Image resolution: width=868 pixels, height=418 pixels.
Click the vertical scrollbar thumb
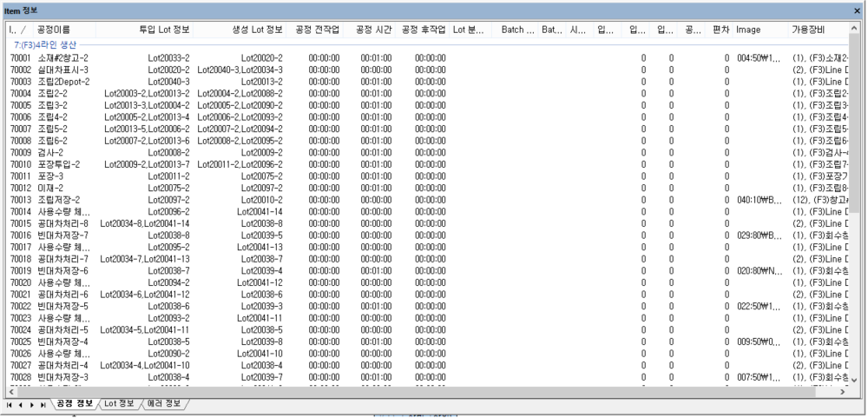854,122
